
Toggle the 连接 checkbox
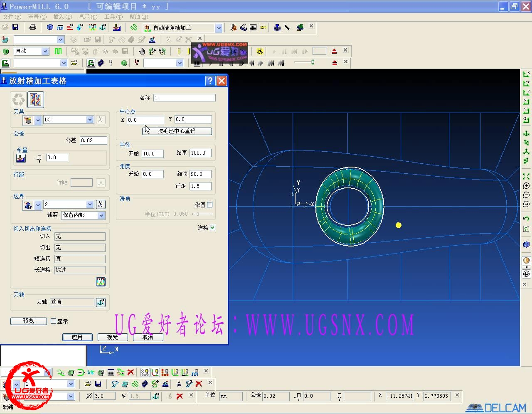(x=213, y=227)
